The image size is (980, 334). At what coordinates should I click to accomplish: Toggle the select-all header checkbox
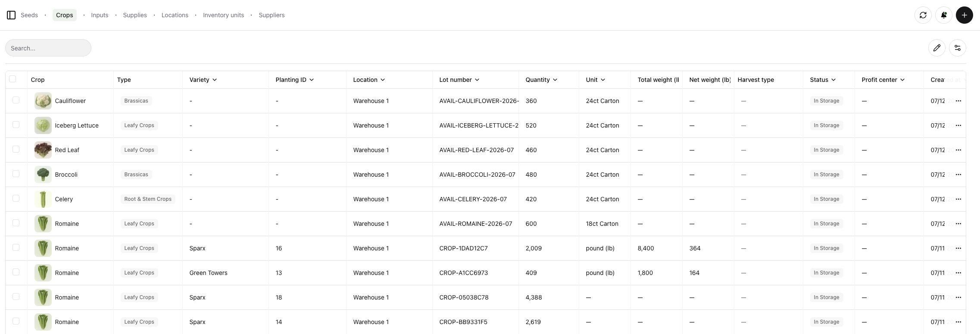(12, 79)
